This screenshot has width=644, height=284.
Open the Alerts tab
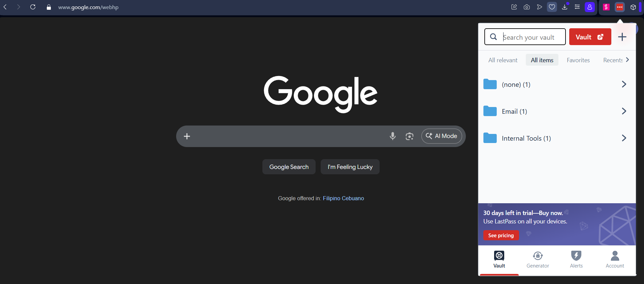click(576, 260)
